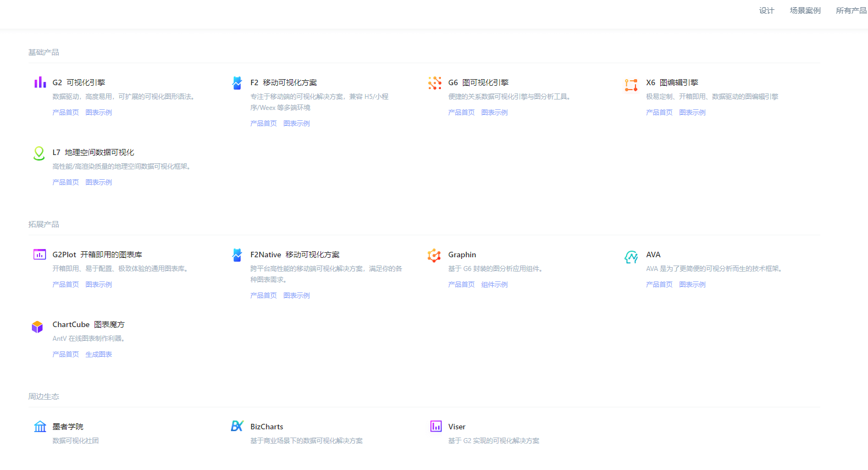Viewport: 868px width, 470px height.
Task: Click the Viser chart icon
Action: [x=436, y=426]
